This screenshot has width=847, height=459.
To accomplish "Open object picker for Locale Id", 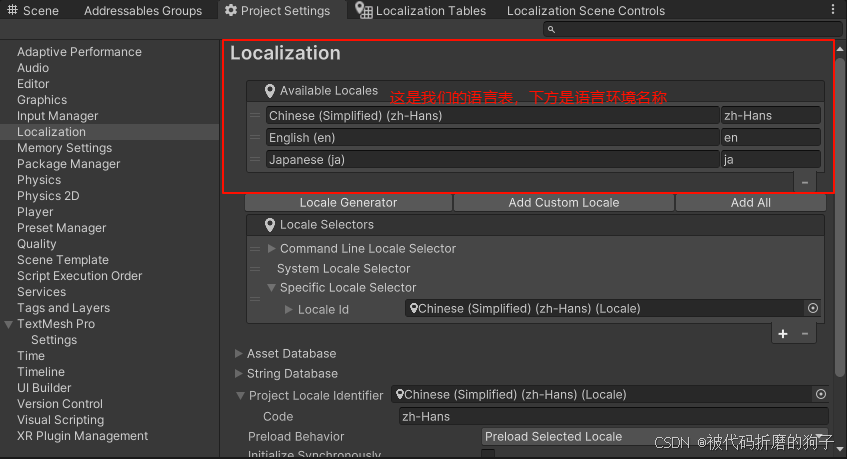I will tap(813, 308).
